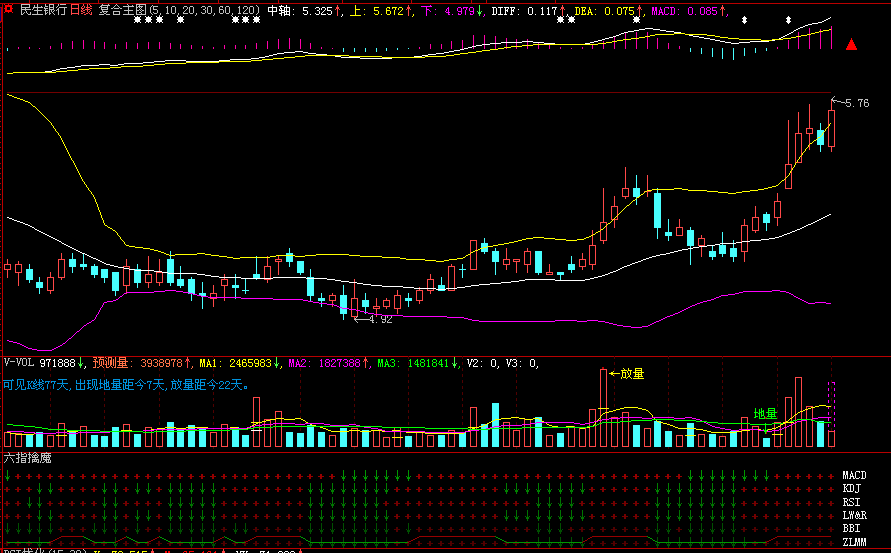This screenshot has height=553, width=891.
Task: Click the 4.92 low price annotation
Action: (380, 319)
